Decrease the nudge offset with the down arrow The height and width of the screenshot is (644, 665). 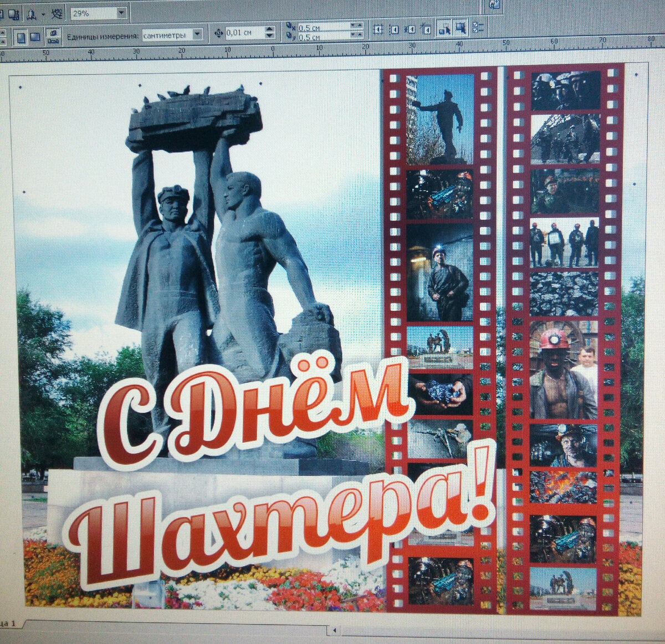tap(269, 36)
